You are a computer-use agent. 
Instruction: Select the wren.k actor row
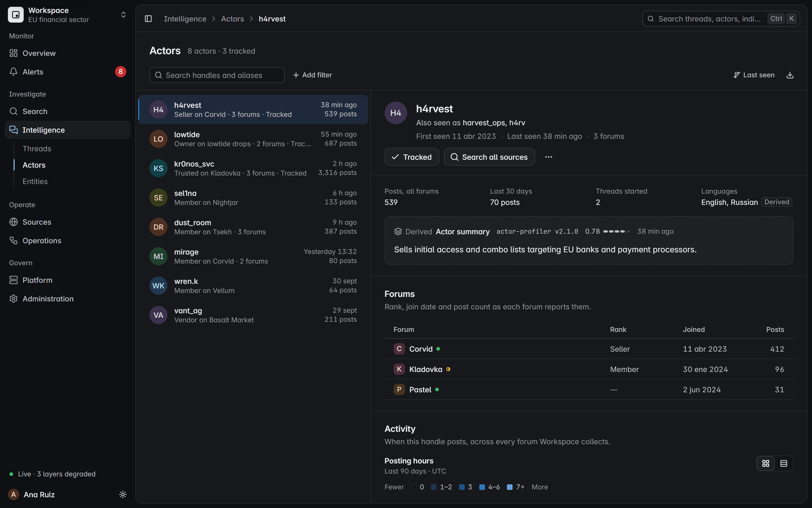(x=253, y=286)
